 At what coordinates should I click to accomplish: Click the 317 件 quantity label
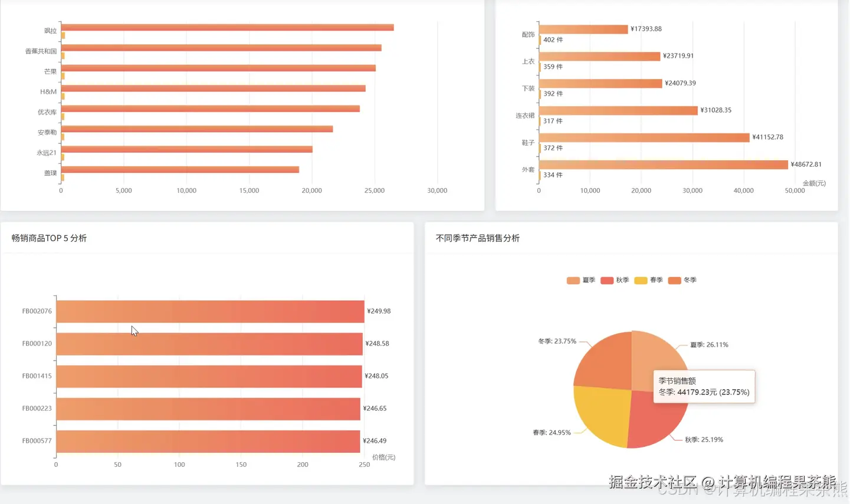[553, 121]
